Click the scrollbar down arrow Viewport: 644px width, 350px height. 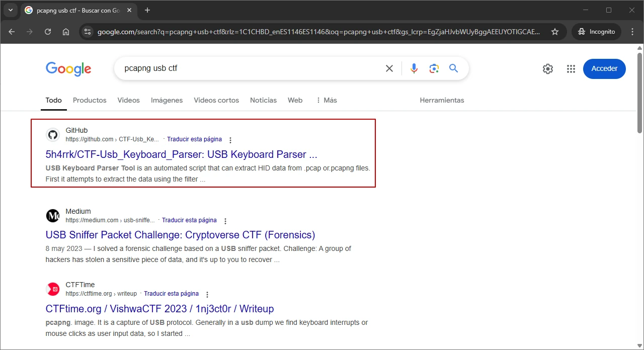click(640, 345)
